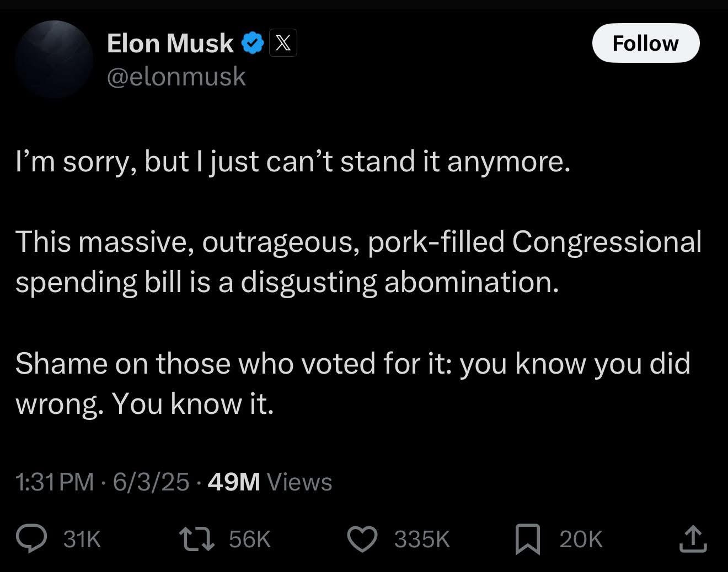Click the 56K reposts count
Viewport: 728px width, 572px height.
(249, 539)
